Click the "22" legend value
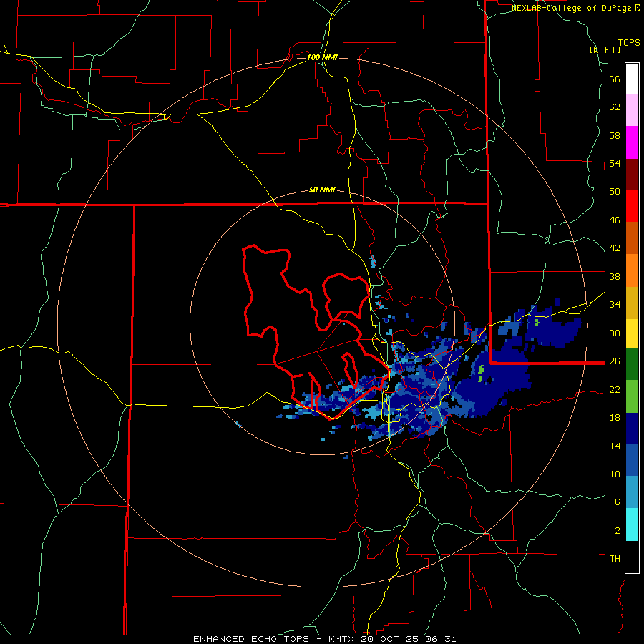 coord(615,389)
